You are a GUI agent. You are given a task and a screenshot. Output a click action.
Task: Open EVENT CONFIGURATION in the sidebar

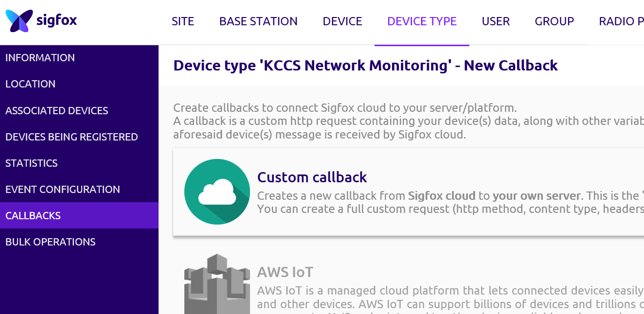[x=62, y=190]
